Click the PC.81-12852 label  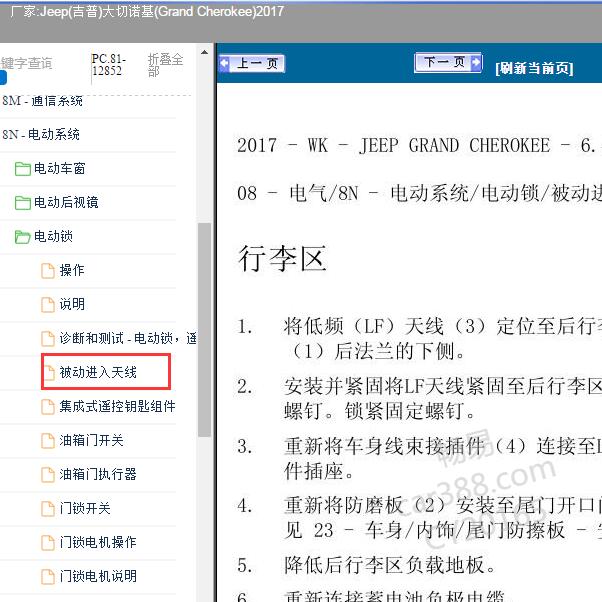108,64
